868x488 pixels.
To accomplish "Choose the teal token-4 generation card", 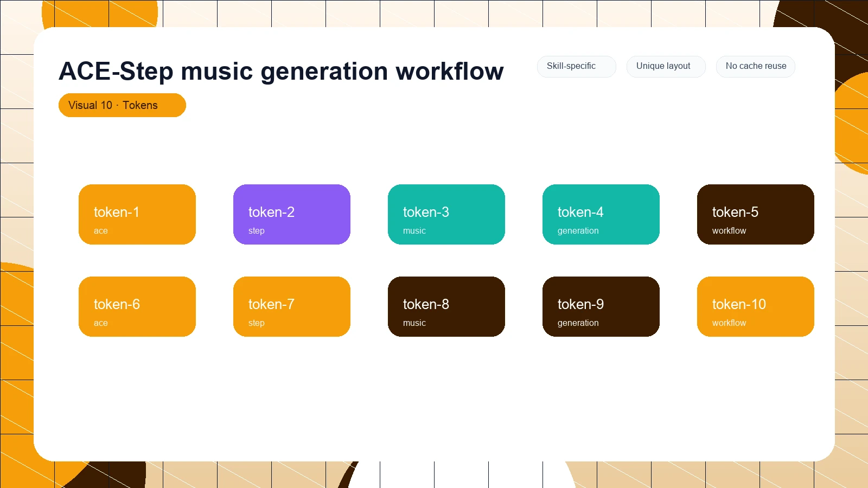I will tap(601, 214).
